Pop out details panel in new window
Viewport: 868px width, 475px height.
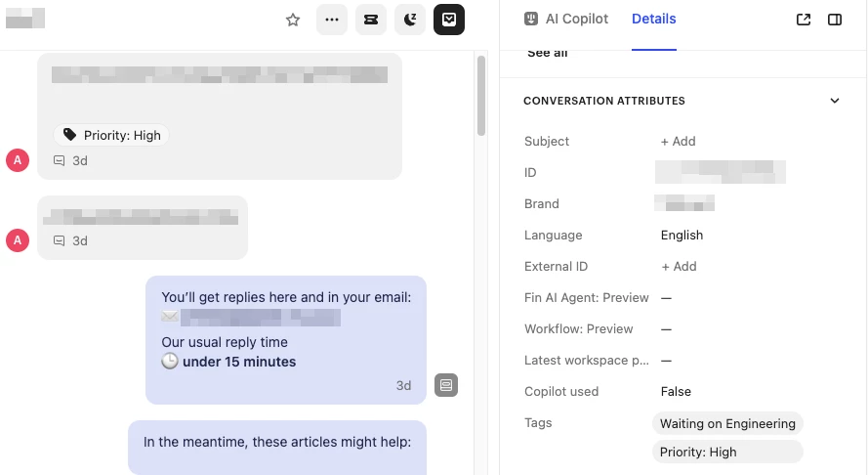(804, 20)
